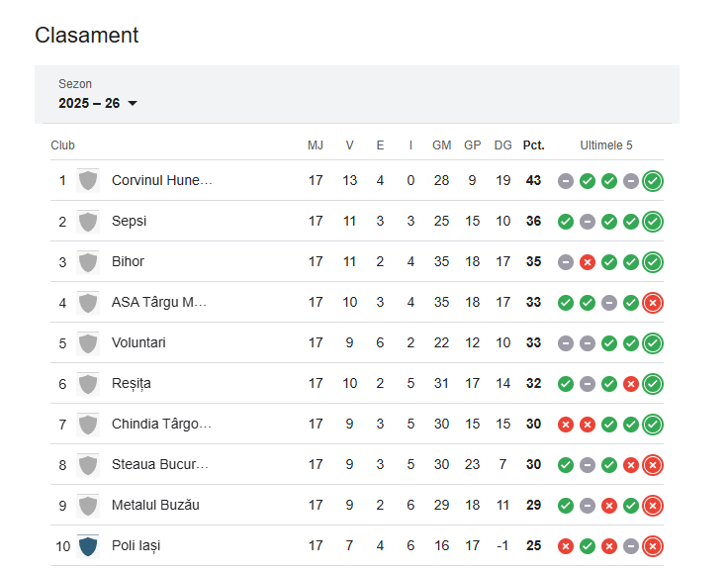Click Corvinul Hunedoara club crest icon
Image resolution: width=728 pixels, height=572 pixels.
88,180
